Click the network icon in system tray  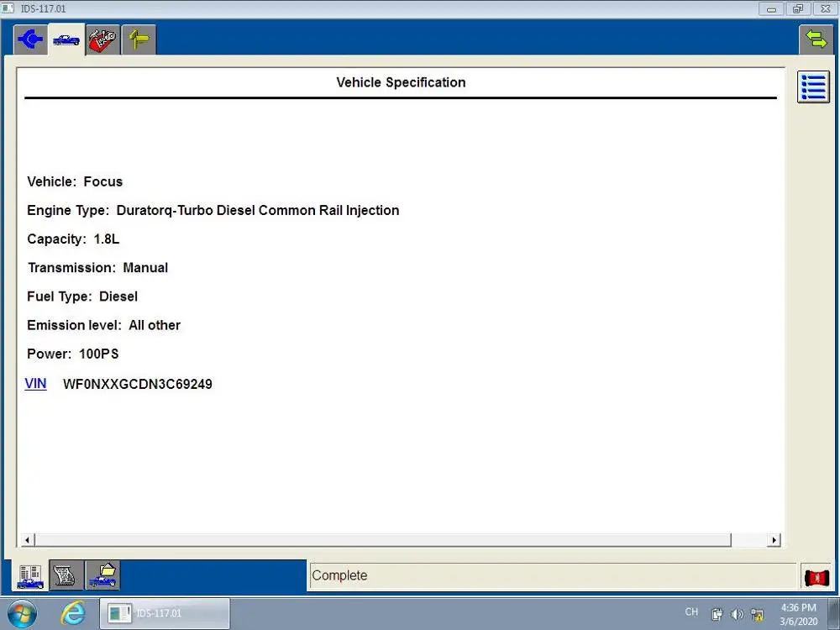(757, 614)
